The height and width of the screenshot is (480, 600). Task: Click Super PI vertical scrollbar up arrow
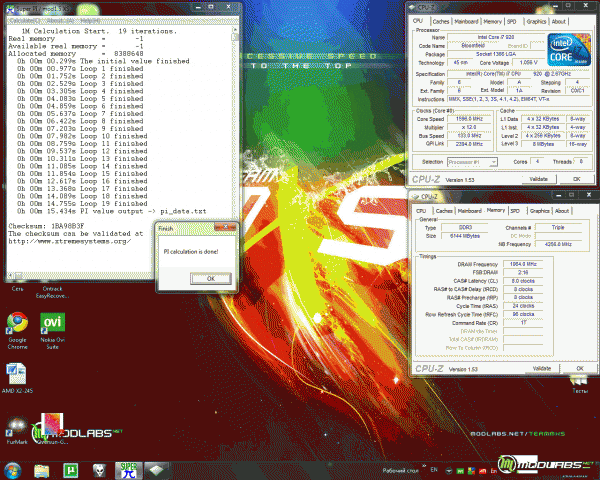coord(235,30)
